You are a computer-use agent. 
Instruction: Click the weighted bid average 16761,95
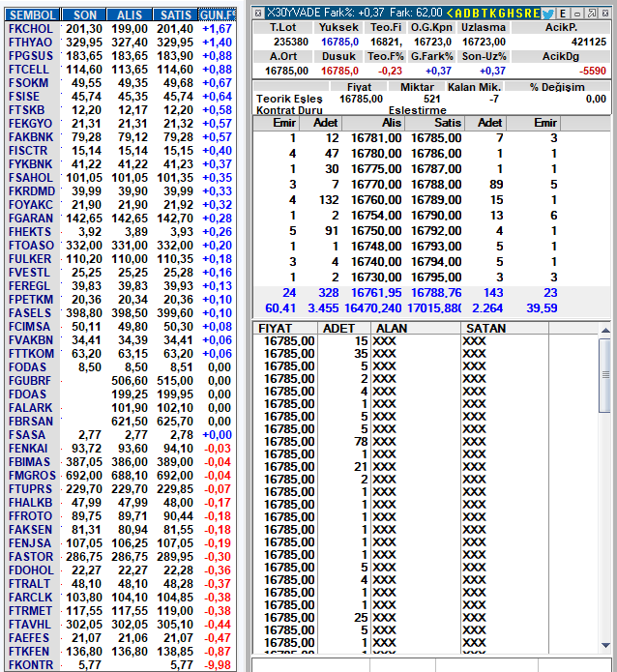pyautogui.click(x=376, y=293)
